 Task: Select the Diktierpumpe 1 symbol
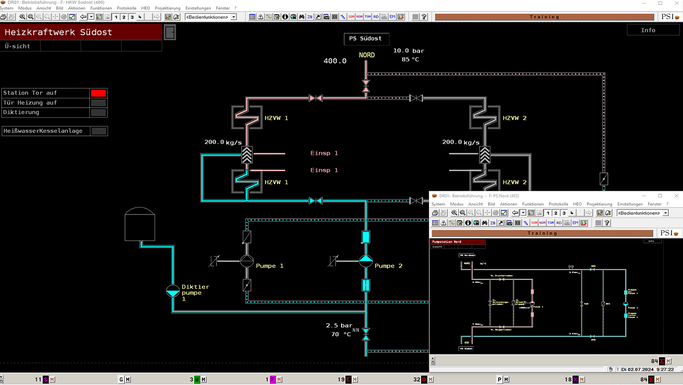(173, 290)
